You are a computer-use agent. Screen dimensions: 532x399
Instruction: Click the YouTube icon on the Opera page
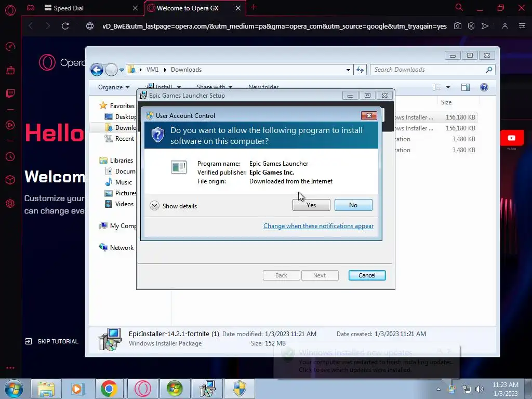(512, 138)
